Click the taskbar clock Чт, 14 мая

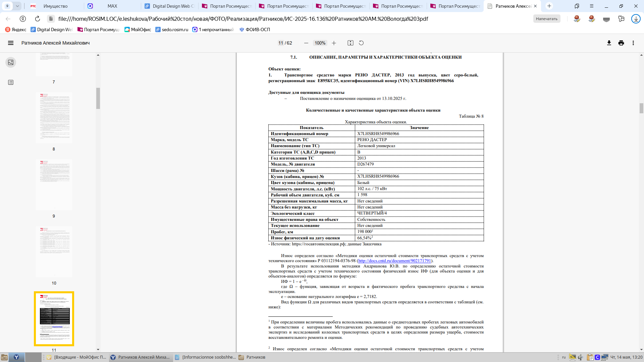(626, 357)
